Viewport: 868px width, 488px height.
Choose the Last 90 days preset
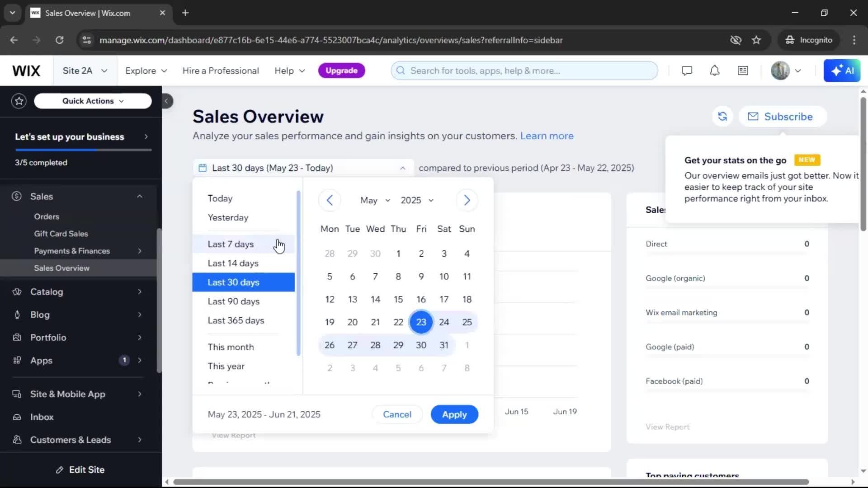coord(243,301)
